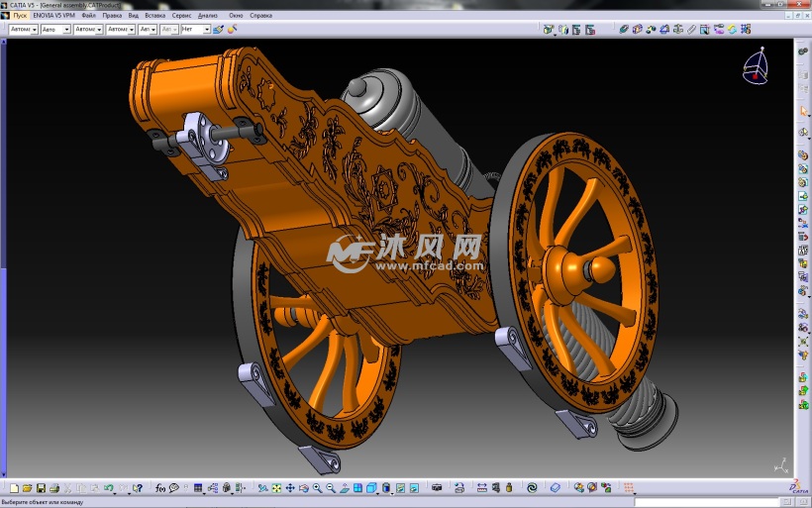This screenshot has width=812, height=508.
Task: Click the Fly mode icon
Action: pos(263,488)
